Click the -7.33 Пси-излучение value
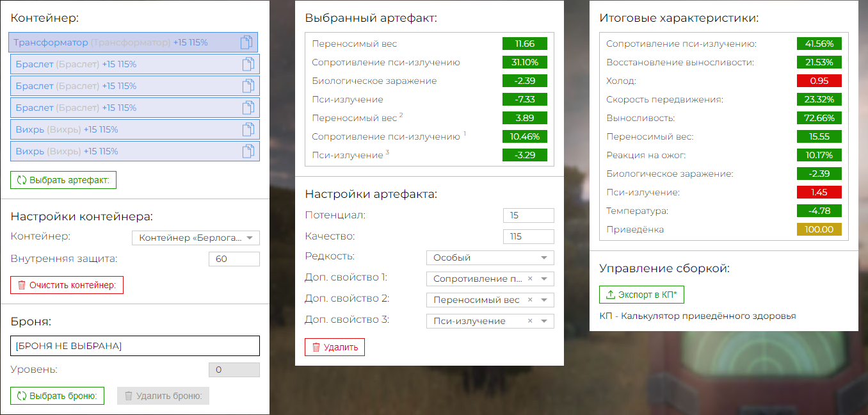868x415 pixels. (x=525, y=99)
